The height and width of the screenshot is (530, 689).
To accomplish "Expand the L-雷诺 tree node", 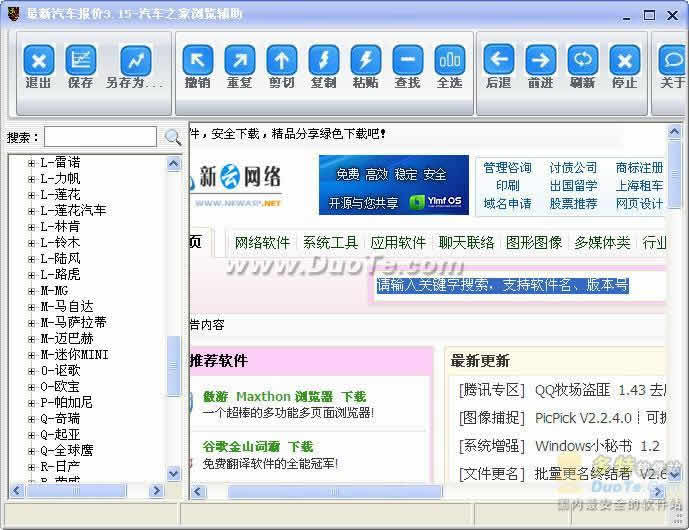I will (x=31, y=163).
